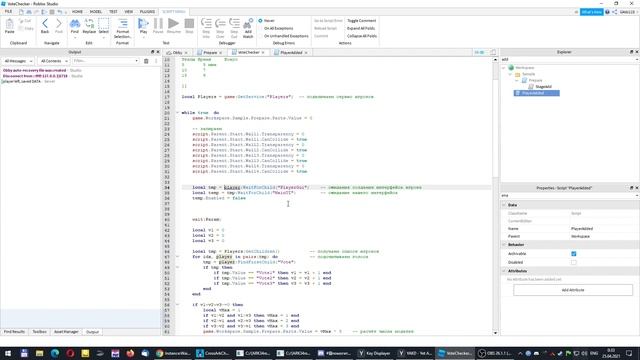Image resolution: width=640 pixels, height=360 pixels.
Task: Select On All Exceptions radio option
Action: tap(260, 28)
